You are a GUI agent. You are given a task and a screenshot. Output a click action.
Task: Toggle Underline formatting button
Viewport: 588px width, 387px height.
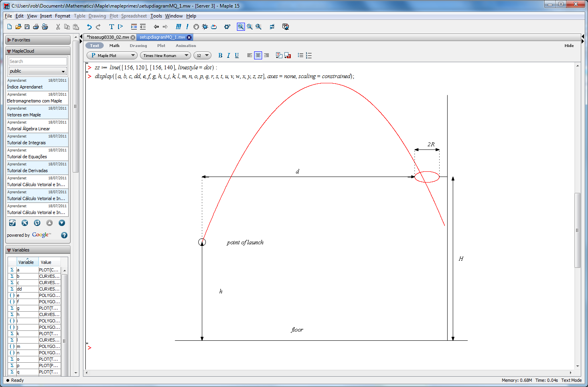tap(237, 55)
